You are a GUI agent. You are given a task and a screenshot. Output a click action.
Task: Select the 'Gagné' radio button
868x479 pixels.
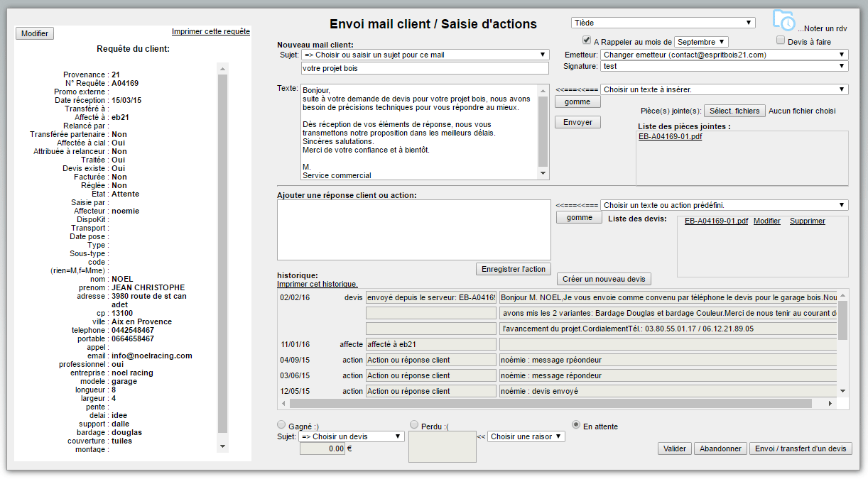point(281,424)
